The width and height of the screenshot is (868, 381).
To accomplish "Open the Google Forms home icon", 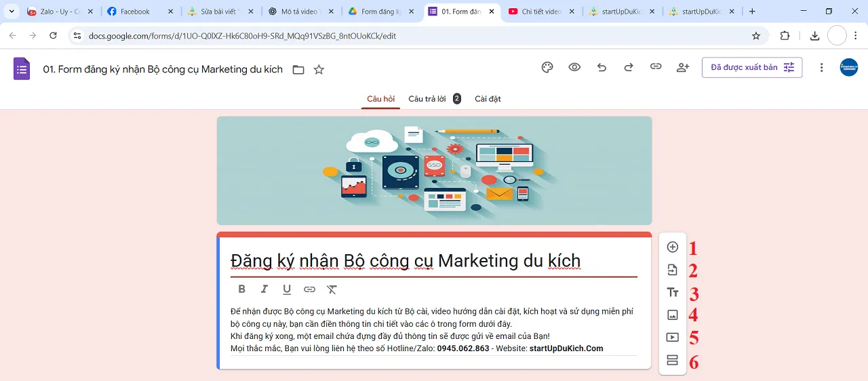I will pyautogui.click(x=22, y=68).
